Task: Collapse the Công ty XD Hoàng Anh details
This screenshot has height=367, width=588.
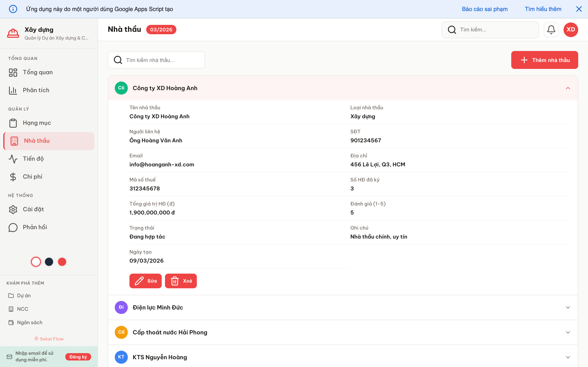Action: (x=568, y=88)
